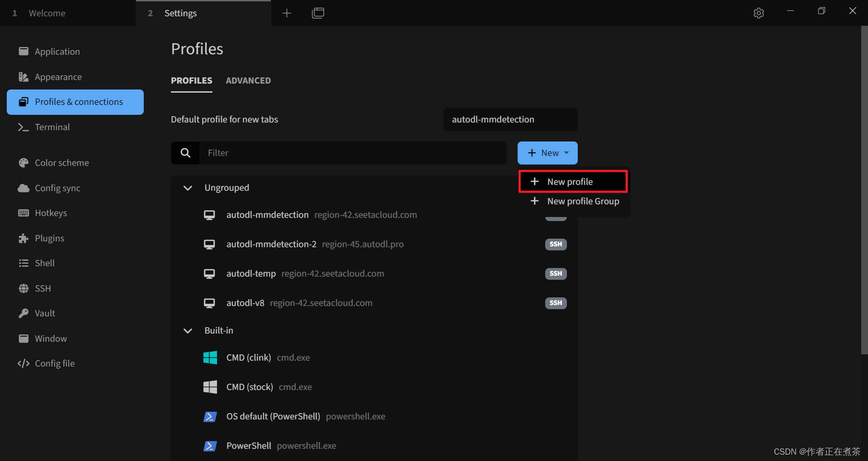Select the Settings tab
The height and width of the screenshot is (461, 868).
click(203, 13)
